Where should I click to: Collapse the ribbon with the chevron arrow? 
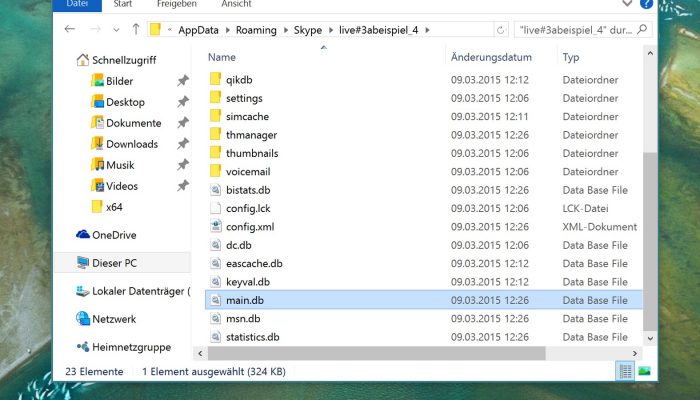click(627, 4)
